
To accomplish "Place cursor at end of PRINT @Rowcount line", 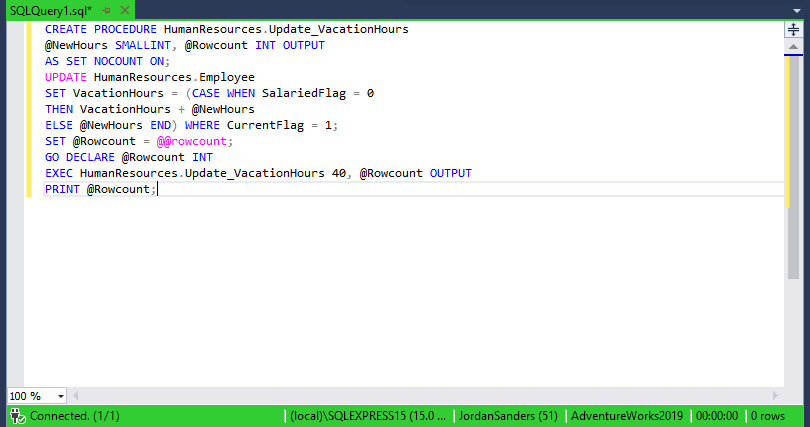I will [157, 189].
